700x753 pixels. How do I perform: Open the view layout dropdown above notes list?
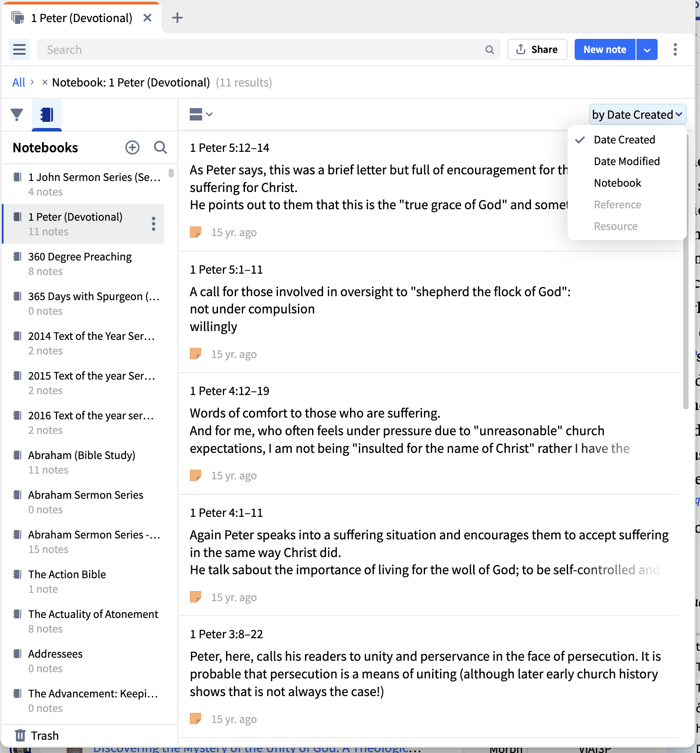pyautogui.click(x=201, y=114)
